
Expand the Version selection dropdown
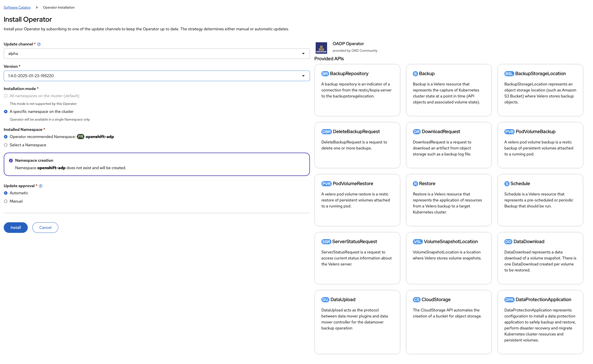tap(156, 76)
